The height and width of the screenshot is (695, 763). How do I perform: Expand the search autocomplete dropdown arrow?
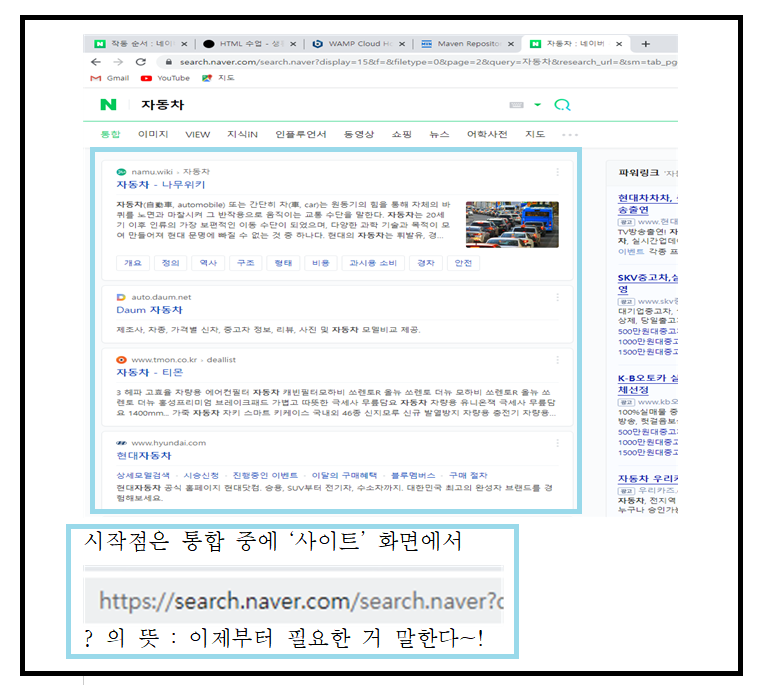[x=537, y=105]
